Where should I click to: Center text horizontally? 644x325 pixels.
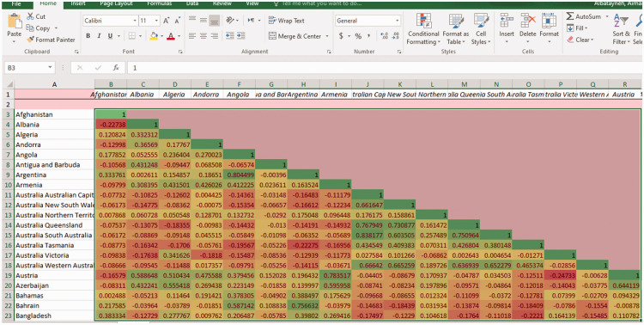click(x=203, y=36)
